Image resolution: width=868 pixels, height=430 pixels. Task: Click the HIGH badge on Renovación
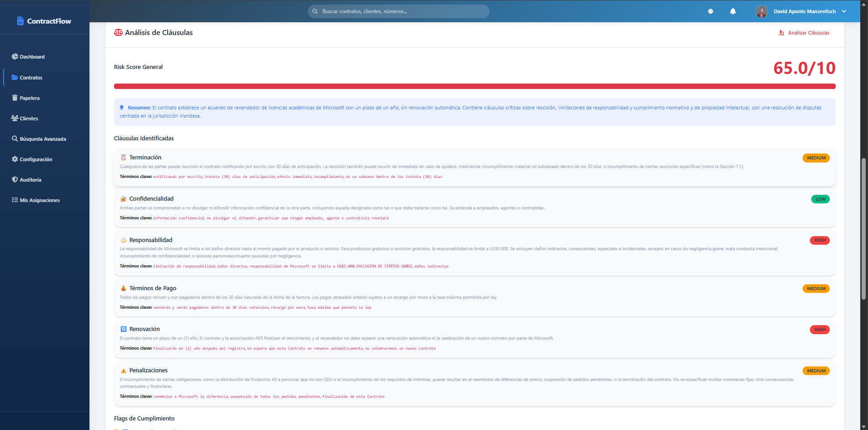[x=820, y=330]
